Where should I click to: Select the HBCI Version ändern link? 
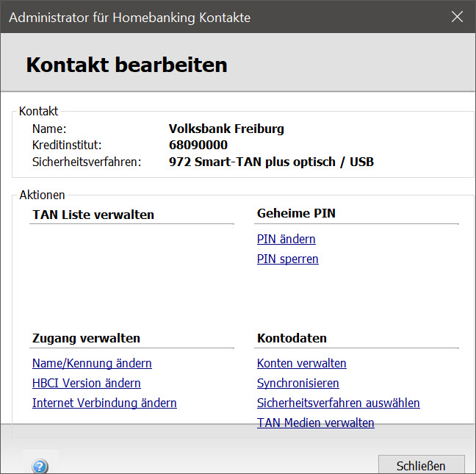(86, 383)
